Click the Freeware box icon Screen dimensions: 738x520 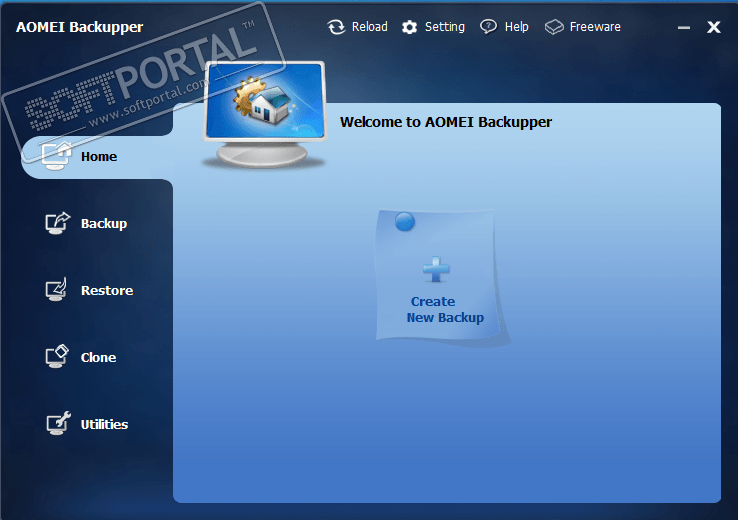point(554,27)
